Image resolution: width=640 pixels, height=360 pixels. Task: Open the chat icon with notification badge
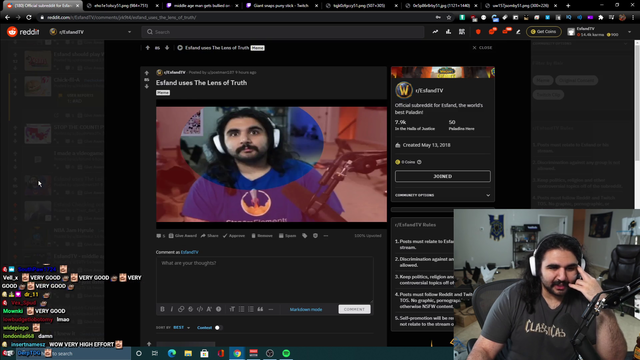point(492,31)
